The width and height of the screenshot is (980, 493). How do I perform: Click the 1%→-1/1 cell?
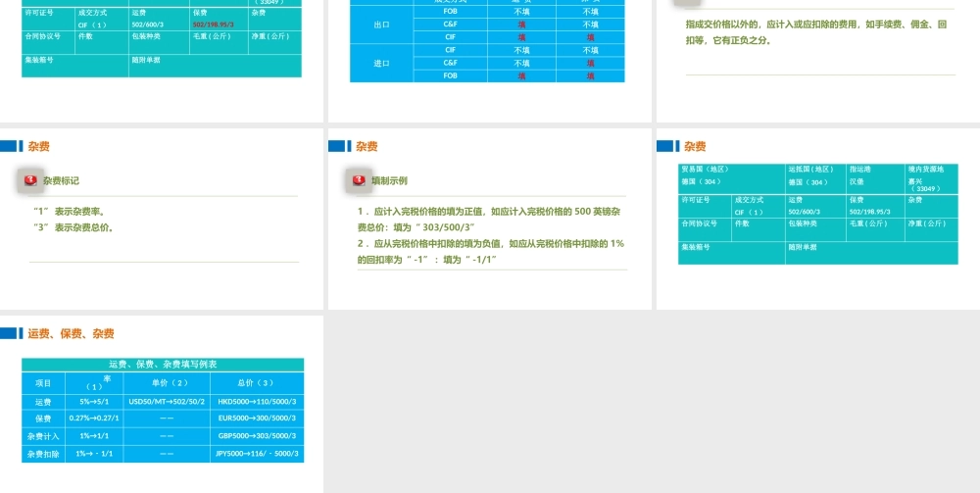tap(94, 454)
